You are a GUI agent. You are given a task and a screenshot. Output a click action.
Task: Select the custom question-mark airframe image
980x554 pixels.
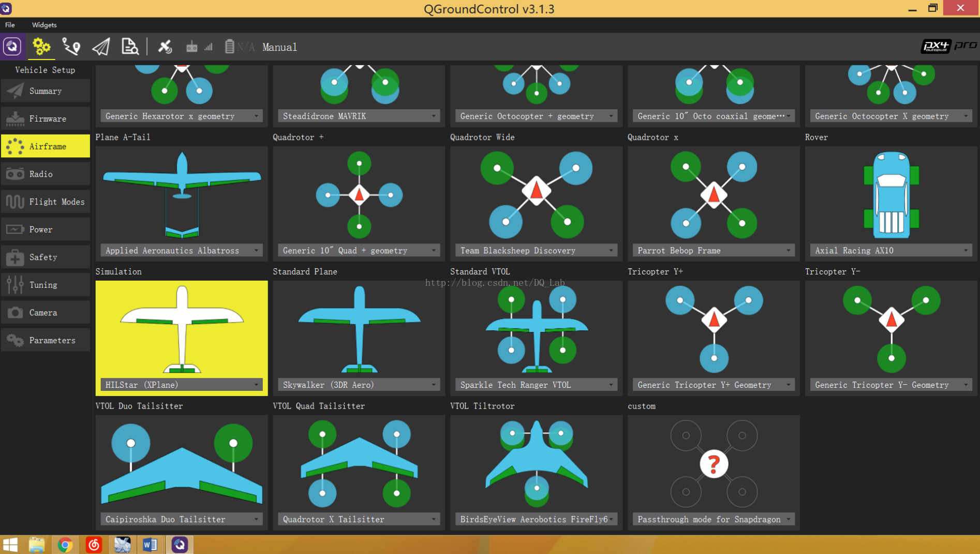tap(714, 464)
